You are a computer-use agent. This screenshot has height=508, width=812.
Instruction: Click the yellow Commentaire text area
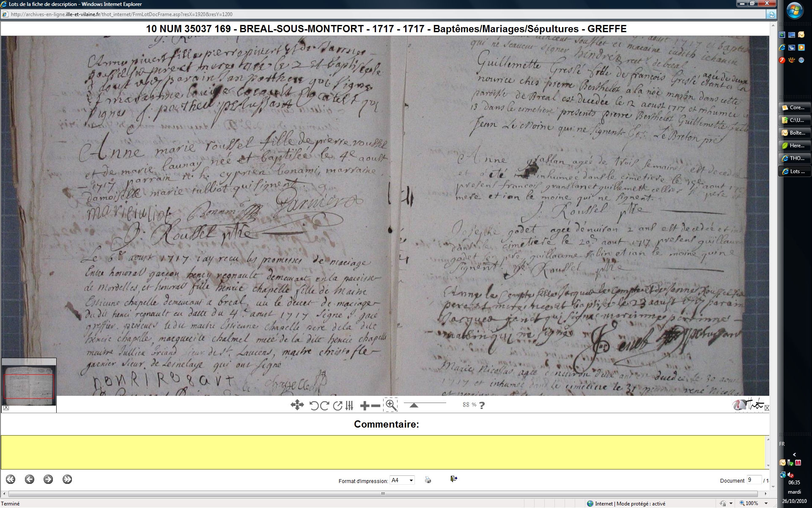pyautogui.click(x=384, y=452)
